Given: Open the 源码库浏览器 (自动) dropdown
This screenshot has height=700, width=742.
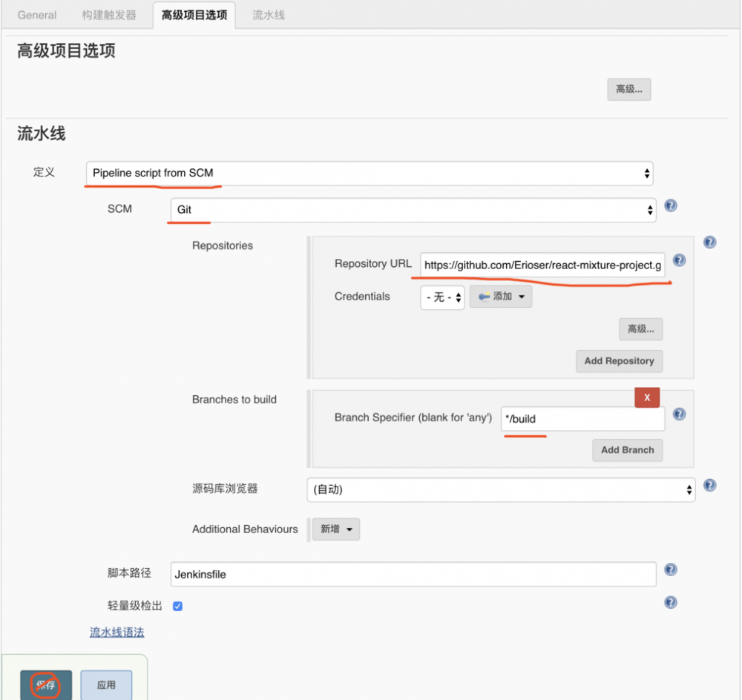Looking at the screenshot, I should coord(501,489).
